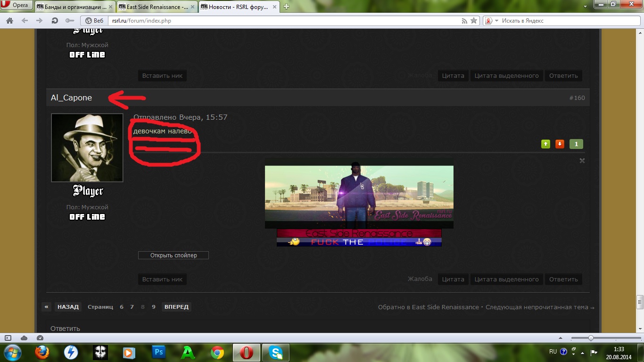Go to previous page via НАЗАД
This screenshot has height=362, width=644.
coord(68,307)
